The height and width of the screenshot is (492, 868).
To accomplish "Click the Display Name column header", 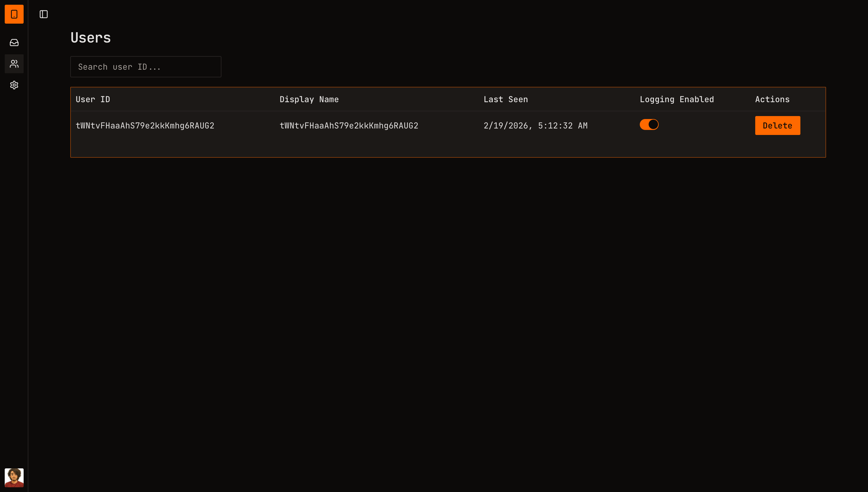I will click(x=309, y=99).
